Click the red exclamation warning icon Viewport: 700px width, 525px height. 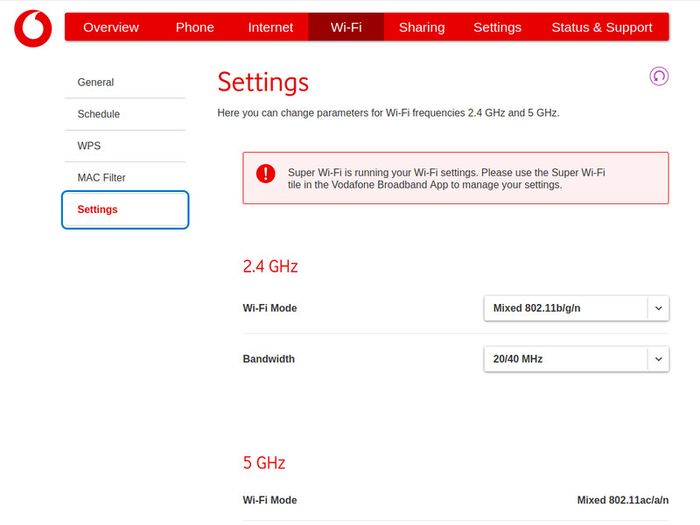(x=266, y=174)
